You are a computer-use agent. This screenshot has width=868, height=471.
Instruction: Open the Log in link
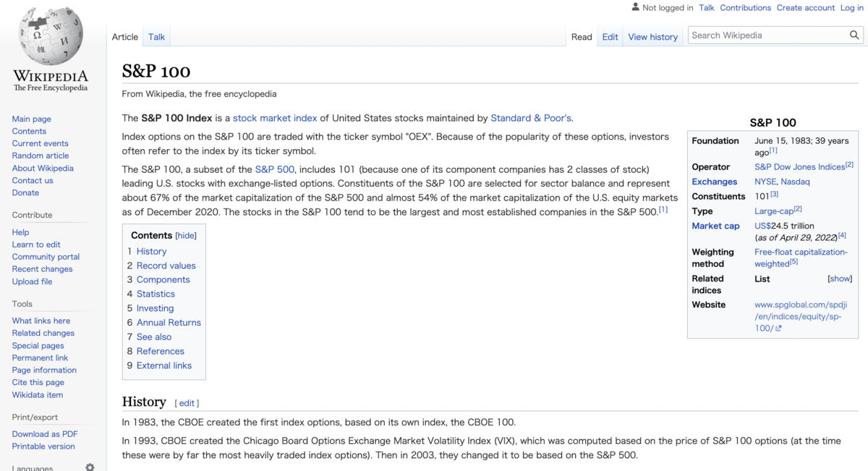coord(851,7)
